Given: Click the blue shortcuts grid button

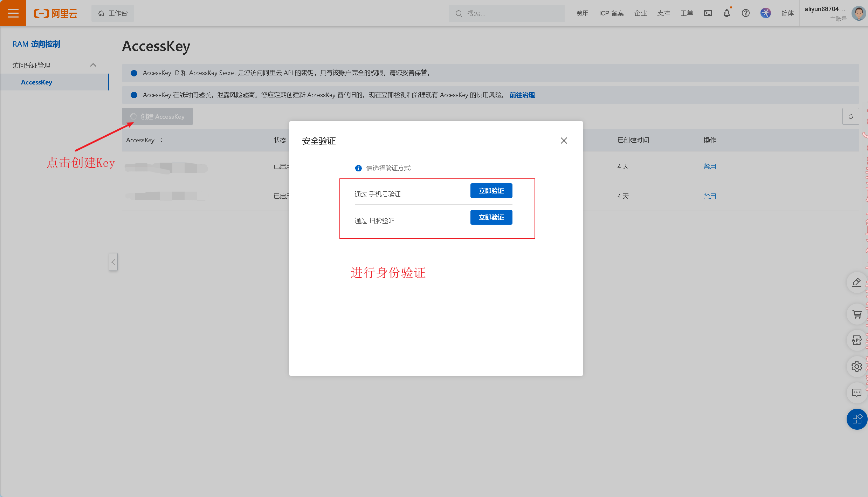Looking at the screenshot, I should [857, 419].
